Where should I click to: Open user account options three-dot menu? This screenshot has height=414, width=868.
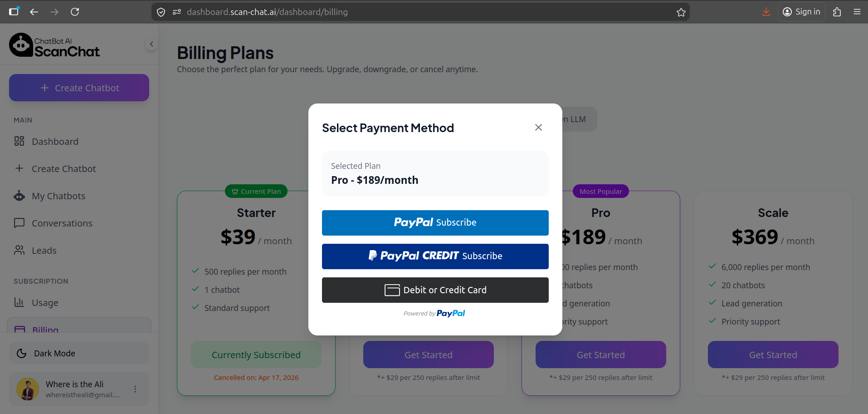coord(135,389)
